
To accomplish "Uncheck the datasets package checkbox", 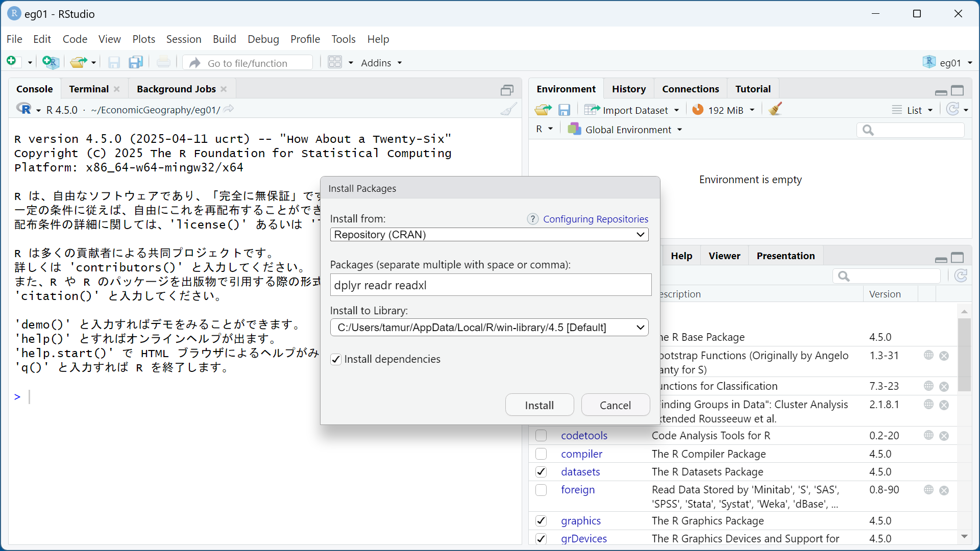I will tap(541, 472).
